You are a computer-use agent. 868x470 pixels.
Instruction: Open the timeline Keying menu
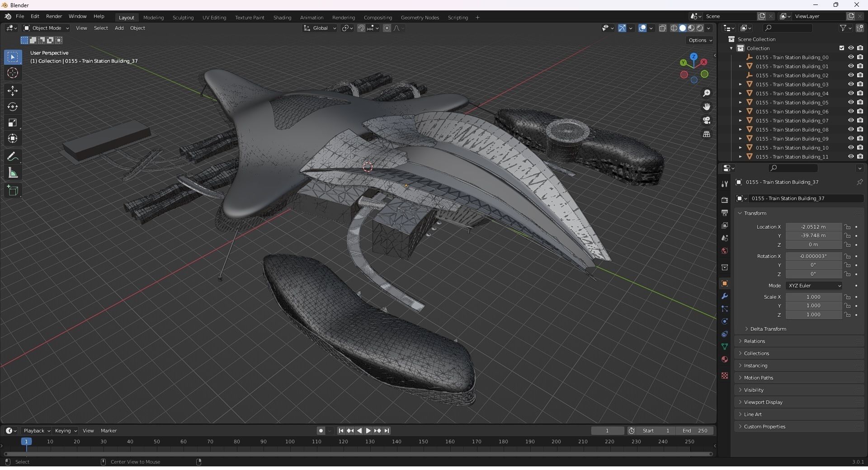[66, 431]
